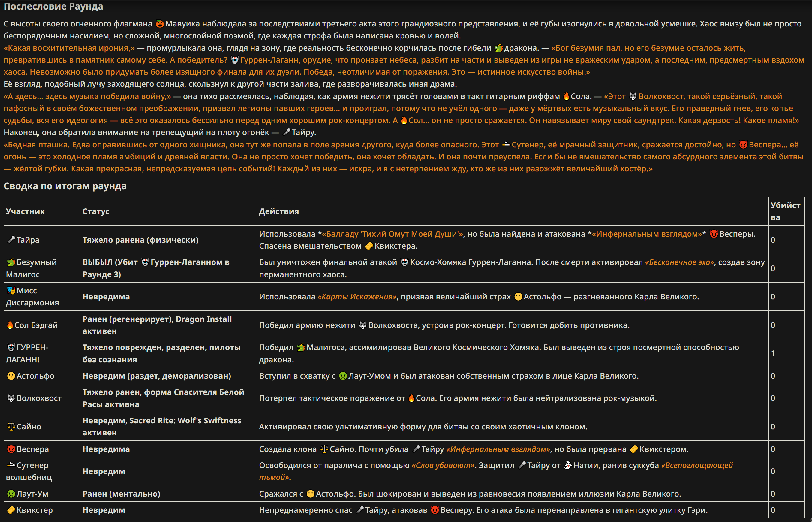
Task: Click «Инфернальным взглядом» in Веспера's actions
Action: pyautogui.click(x=498, y=449)
